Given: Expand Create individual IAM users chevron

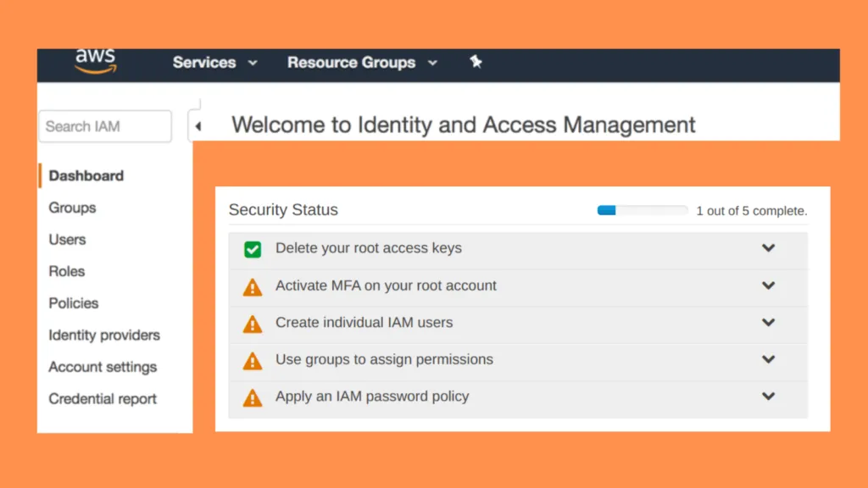Looking at the screenshot, I should 768,322.
